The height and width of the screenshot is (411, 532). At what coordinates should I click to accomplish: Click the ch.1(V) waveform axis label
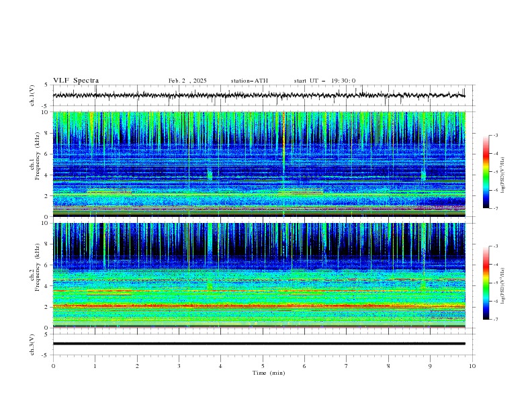32,95
